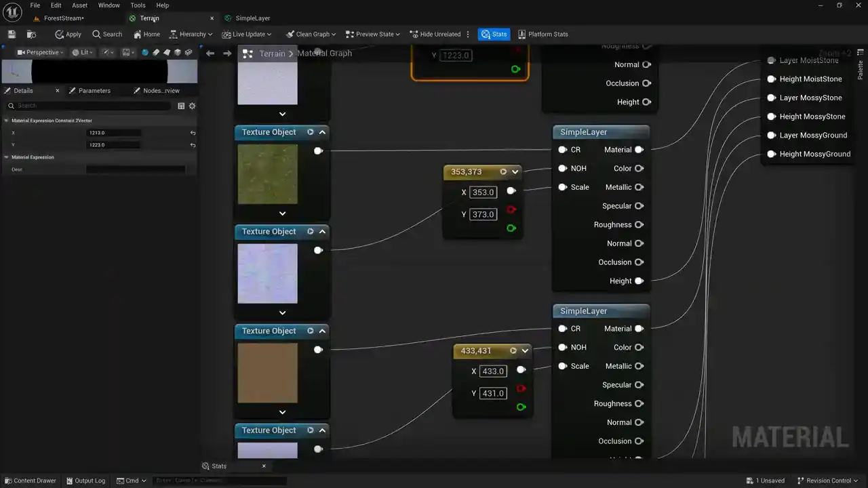Switch to the SimpleLayer tab
The width and height of the screenshot is (868, 488).
(252, 18)
